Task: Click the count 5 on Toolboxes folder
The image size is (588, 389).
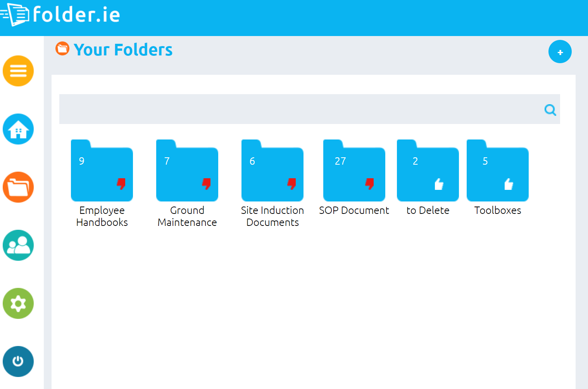Action: tap(485, 161)
